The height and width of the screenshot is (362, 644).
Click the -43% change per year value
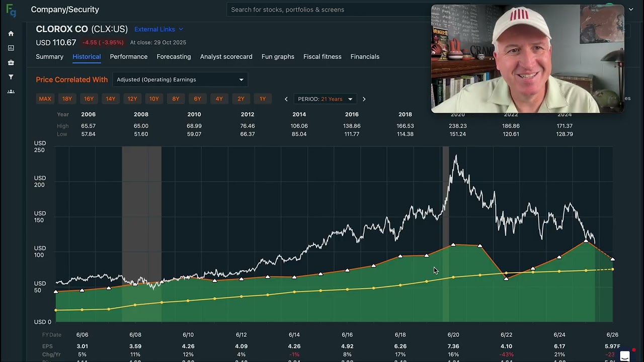[506, 354]
